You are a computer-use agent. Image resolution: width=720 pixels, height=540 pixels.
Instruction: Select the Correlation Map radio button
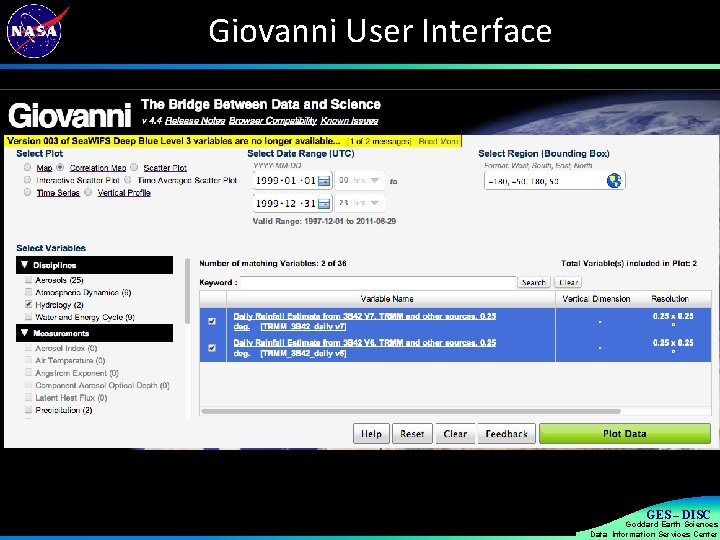(60, 168)
